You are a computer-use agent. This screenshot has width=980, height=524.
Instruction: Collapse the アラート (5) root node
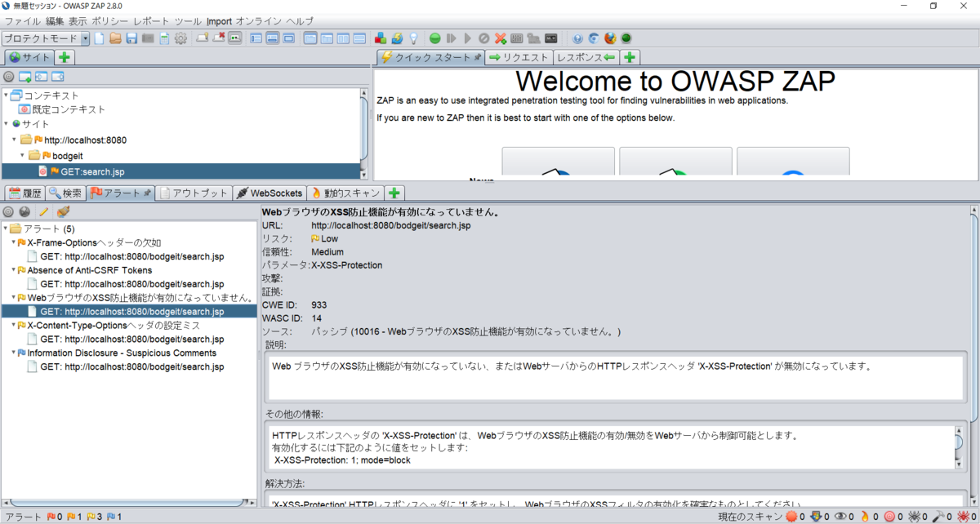6,228
